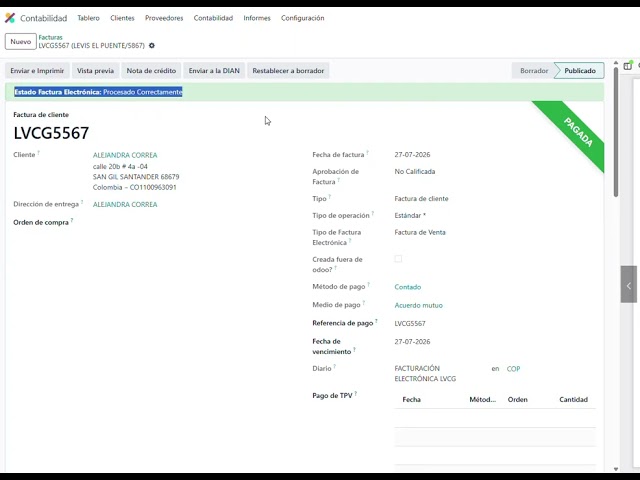Viewport: 640px width, 480px height.
Task: Open the COP currency link
Action: (513, 369)
